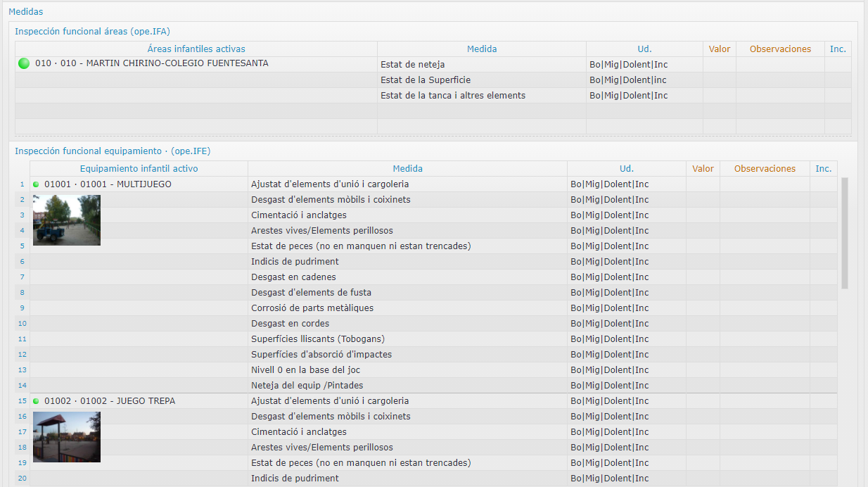Viewport: 868px width, 487px height.
Task: Click the Áreas infantiles activas column header
Action: click(x=196, y=49)
